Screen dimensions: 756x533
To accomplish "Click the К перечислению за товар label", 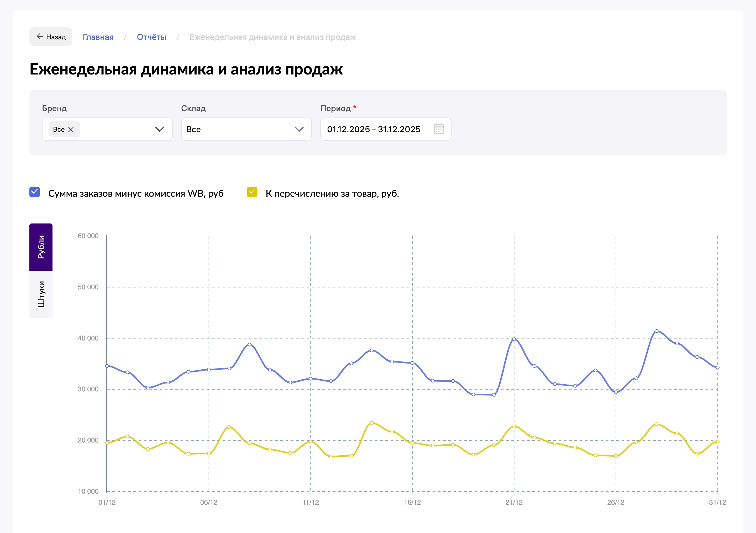I will (332, 194).
